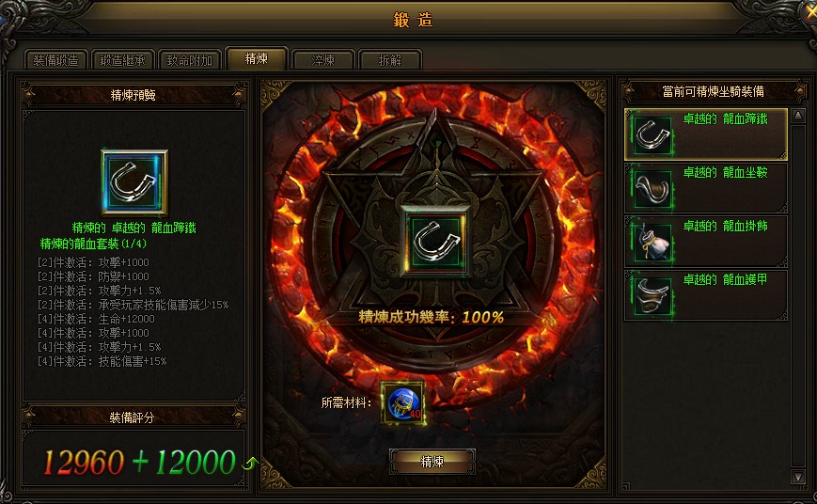Click the green arrow beside equipment score
The width and height of the screenshot is (817, 504).
pos(251,463)
